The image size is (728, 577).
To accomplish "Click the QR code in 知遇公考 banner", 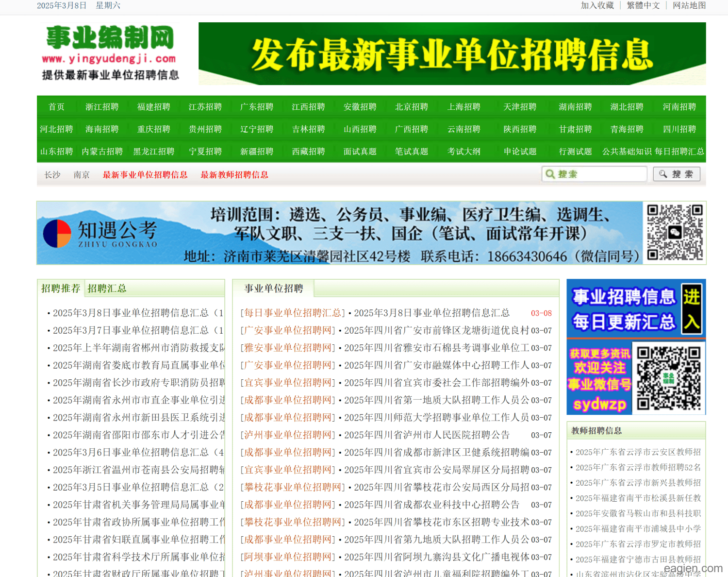I will [675, 233].
